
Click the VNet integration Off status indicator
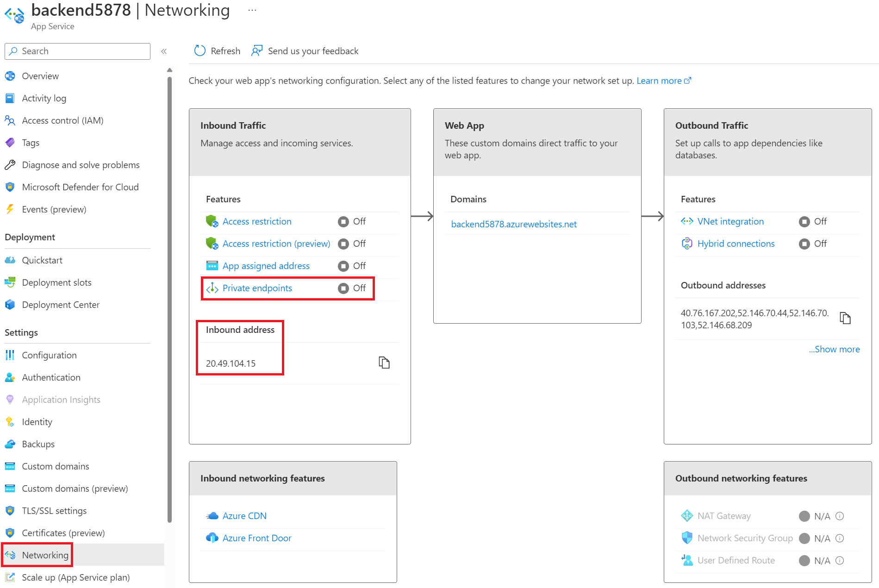pos(804,221)
